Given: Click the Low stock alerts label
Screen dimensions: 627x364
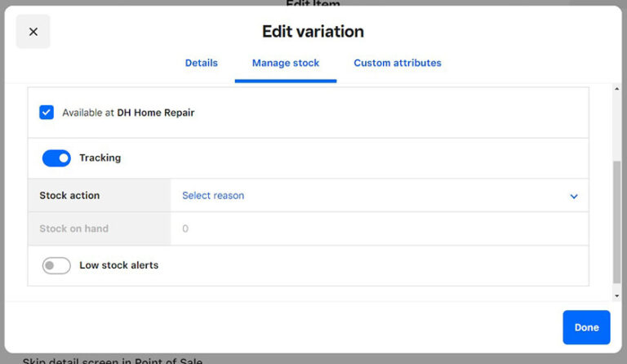Looking at the screenshot, I should coord(119,265).
